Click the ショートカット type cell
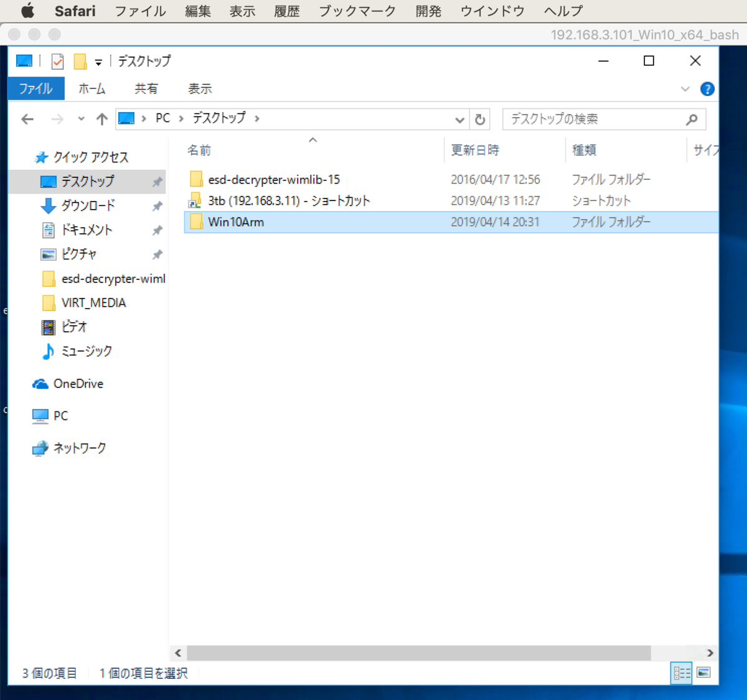Viewport: 747px width, 700px height. [x=601, y=201]
